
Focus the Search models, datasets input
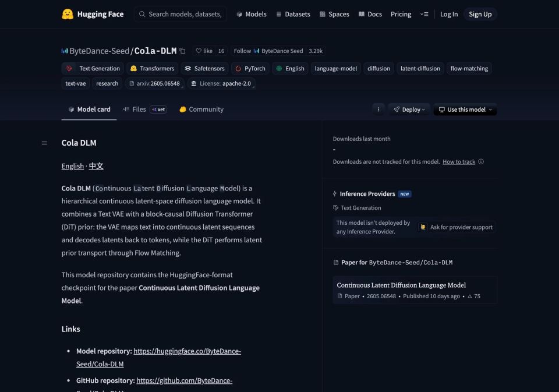[x=181, y=14]
